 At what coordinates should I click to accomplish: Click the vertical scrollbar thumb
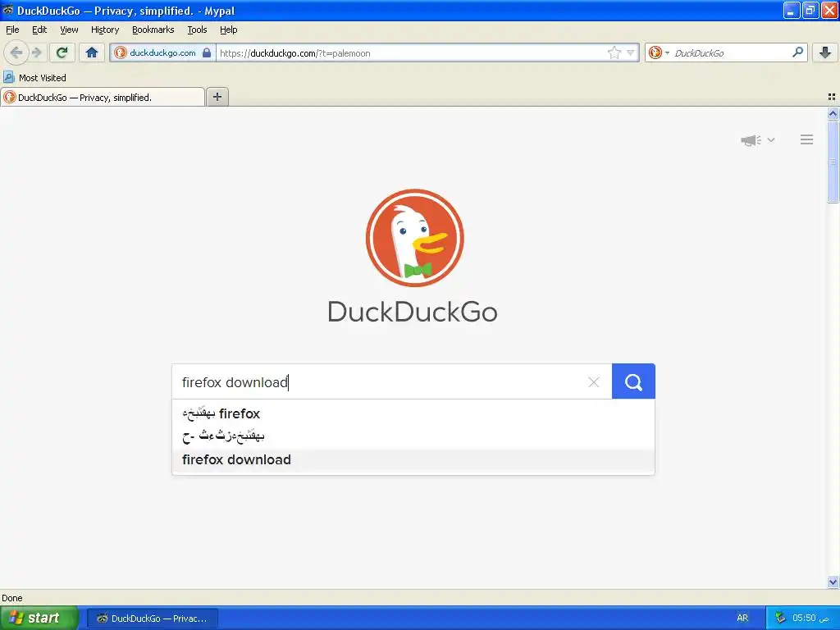833,162
